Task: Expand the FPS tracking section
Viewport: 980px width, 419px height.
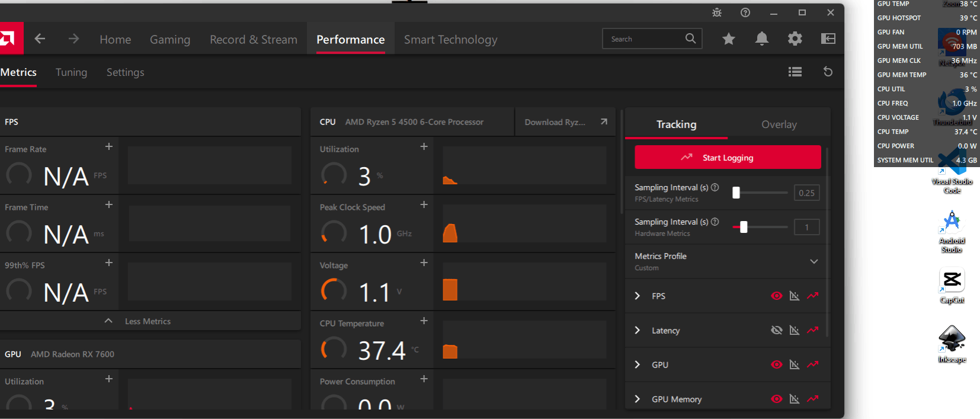Action: [x=638, y=296]
